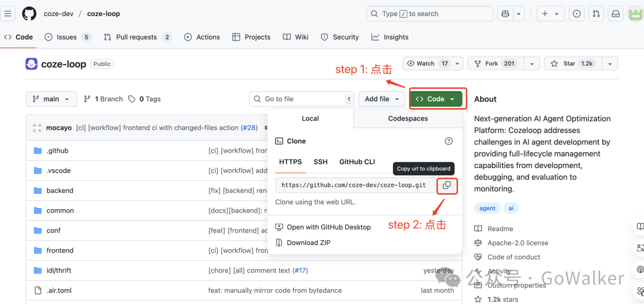The image size is (644, 304).
Task: Switch to the Pull requests tab
Action: click(x=138, y=37)
